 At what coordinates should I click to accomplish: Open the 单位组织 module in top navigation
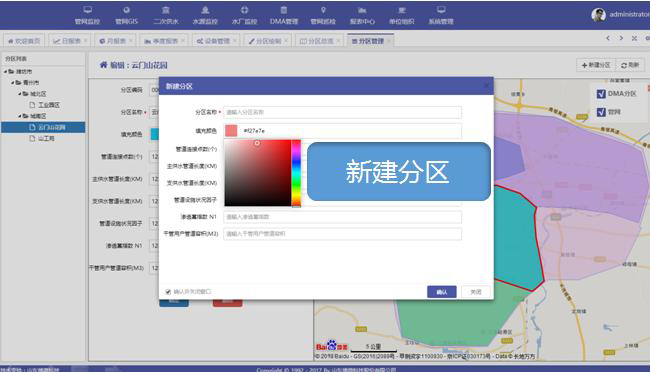[402, 15]
